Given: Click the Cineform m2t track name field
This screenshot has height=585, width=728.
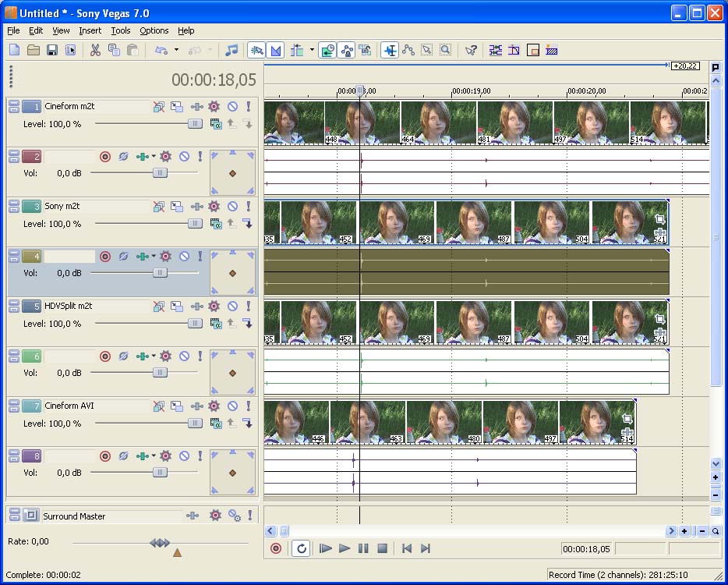Looking at the screenshot, I should pos(97,107).
